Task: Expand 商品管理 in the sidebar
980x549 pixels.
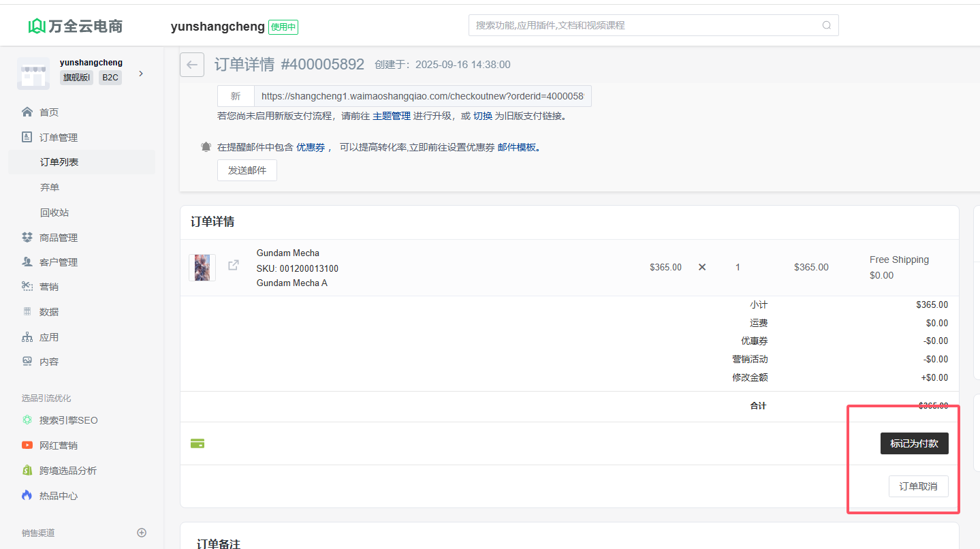Action: [x=59, y=238]
